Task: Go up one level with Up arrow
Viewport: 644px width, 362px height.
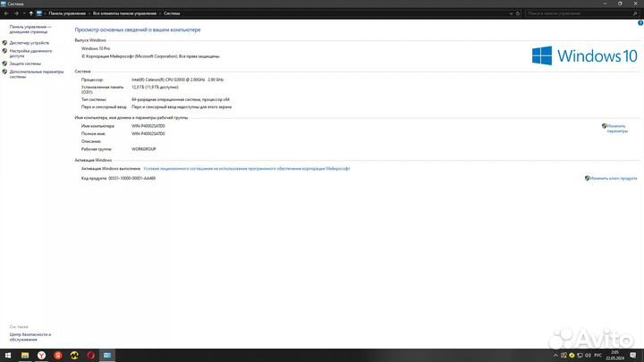Action: tap(30, 13)
